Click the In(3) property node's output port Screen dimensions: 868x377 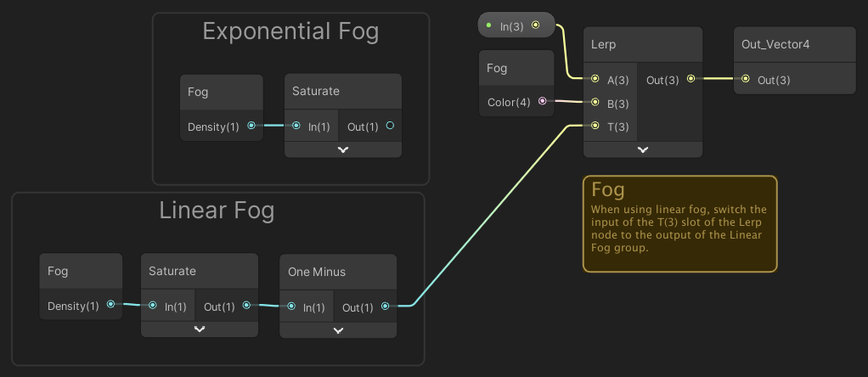tap(535, 25)
